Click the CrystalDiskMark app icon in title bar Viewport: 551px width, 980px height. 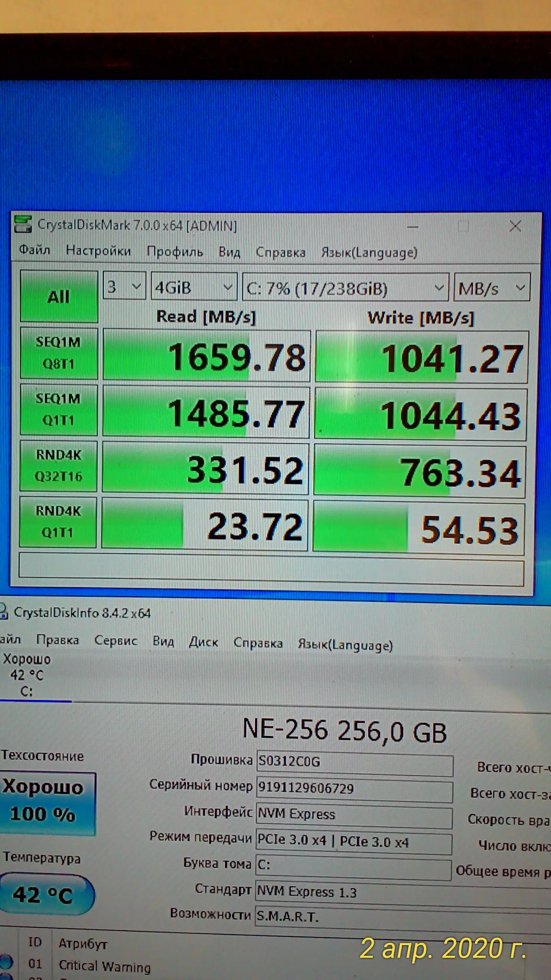[x=23, y=224]
